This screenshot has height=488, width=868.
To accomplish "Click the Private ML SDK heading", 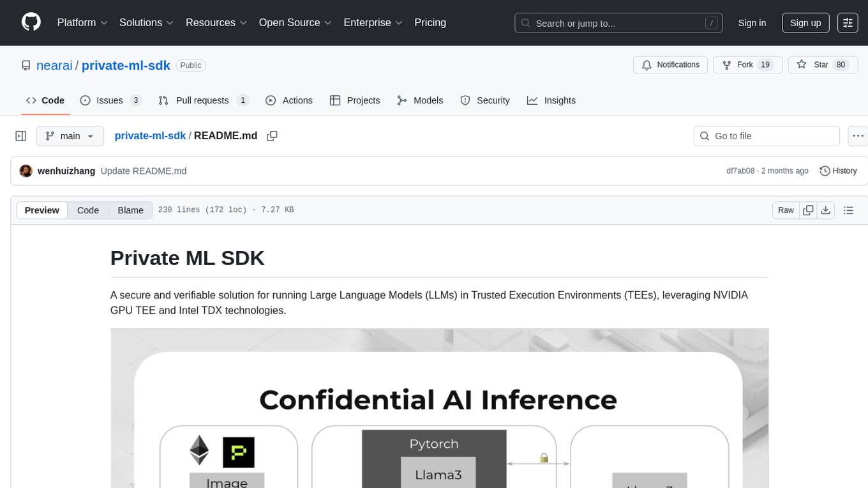I will click(x=187, y=258).
